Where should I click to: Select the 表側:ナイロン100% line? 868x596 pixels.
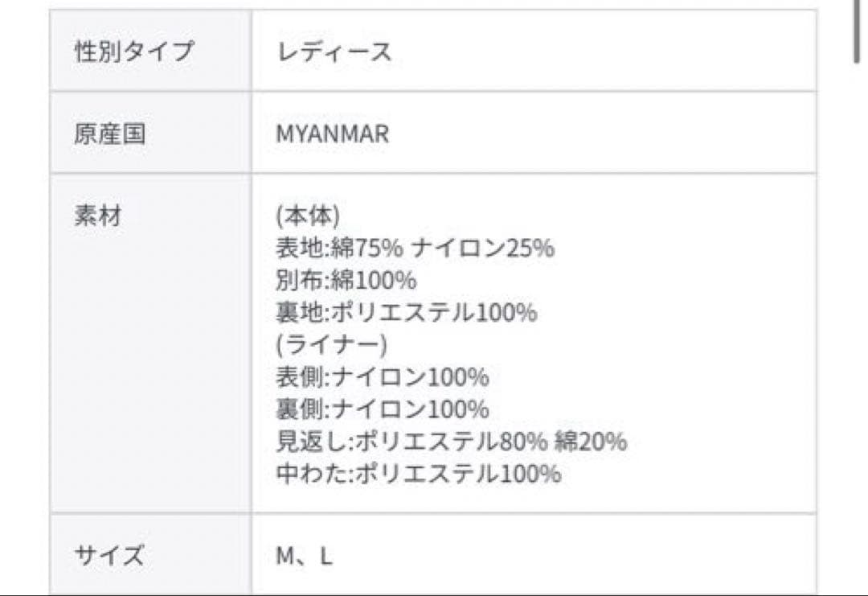point(382,377)
